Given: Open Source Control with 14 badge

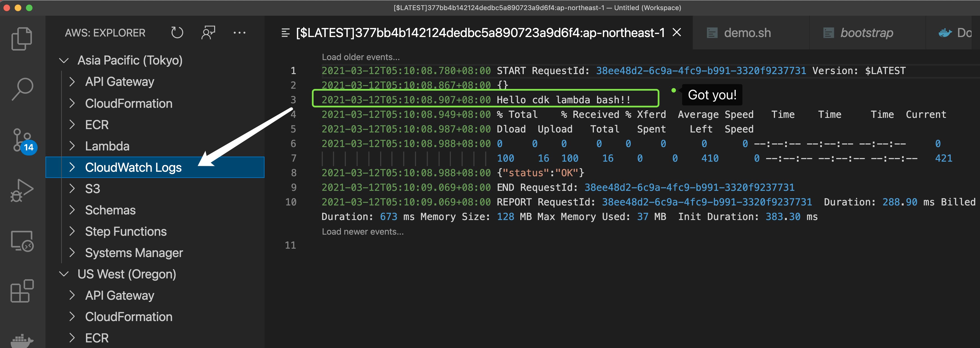Looking at the screenshot, I should [x=22, y=141].
